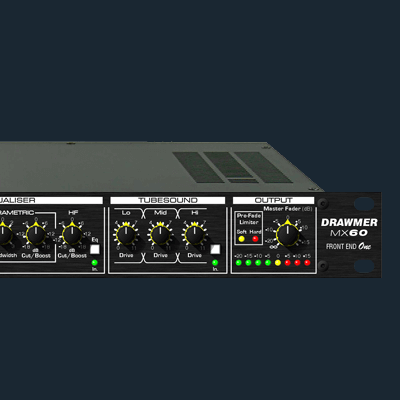Click the HF Cut/Boost knob
This screenshot has width=400, height=400.
[x=72, y=235]
